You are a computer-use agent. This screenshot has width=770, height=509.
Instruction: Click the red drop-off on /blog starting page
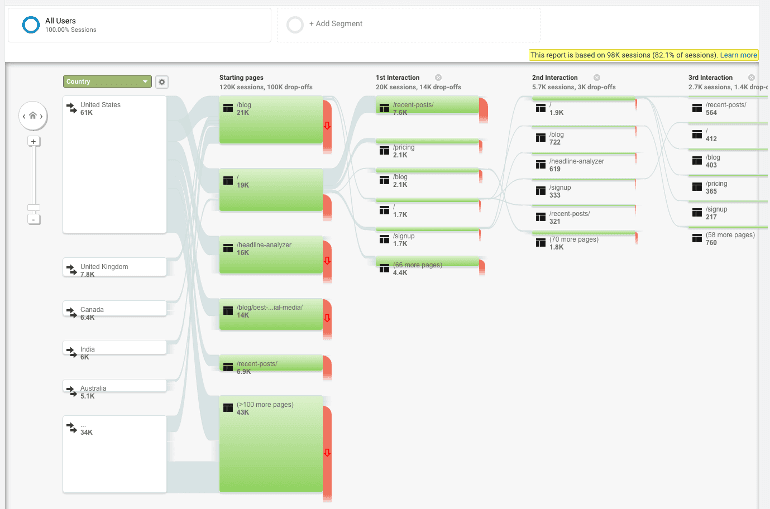(x=326, y=124)
